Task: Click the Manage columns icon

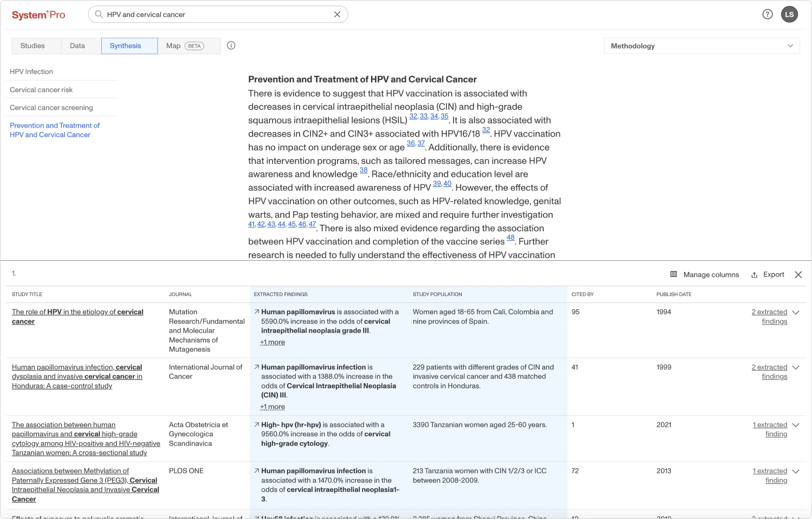Action: point(674,274)
